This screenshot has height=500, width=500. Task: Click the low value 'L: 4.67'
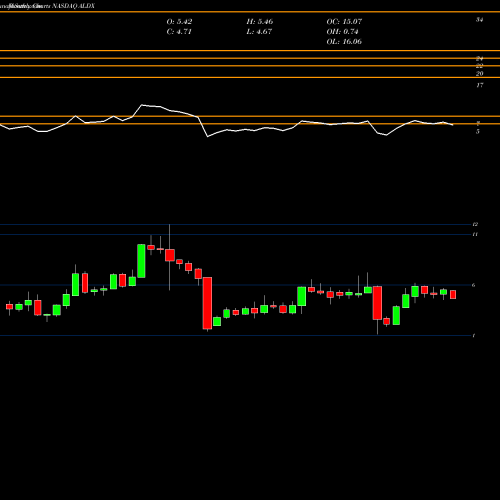[259, 31]
